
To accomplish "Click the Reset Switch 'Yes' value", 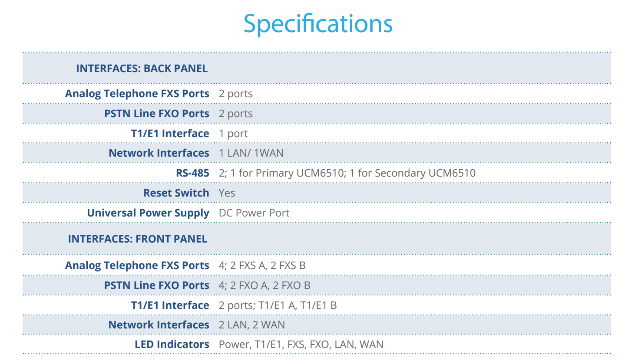I will [x=227, y=193].
